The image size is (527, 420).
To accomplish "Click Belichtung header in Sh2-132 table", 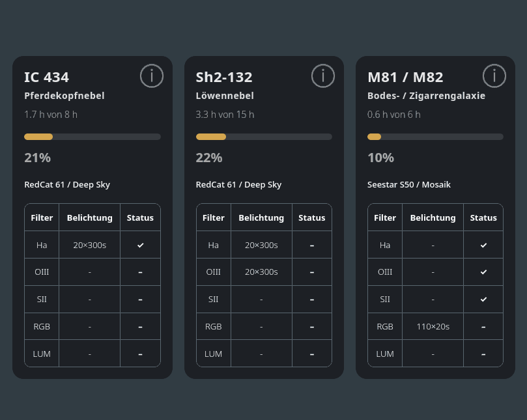I will pos(261,217).
